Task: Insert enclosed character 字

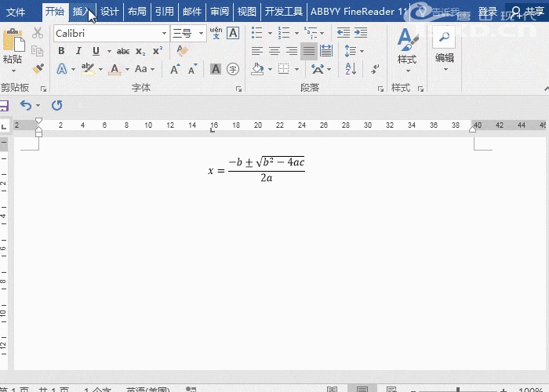Action: click(x=233, y=69)
